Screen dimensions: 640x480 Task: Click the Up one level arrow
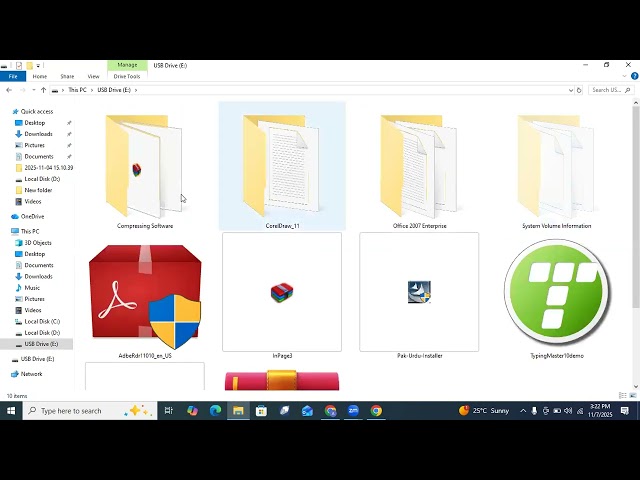click(x=43, y=90)
